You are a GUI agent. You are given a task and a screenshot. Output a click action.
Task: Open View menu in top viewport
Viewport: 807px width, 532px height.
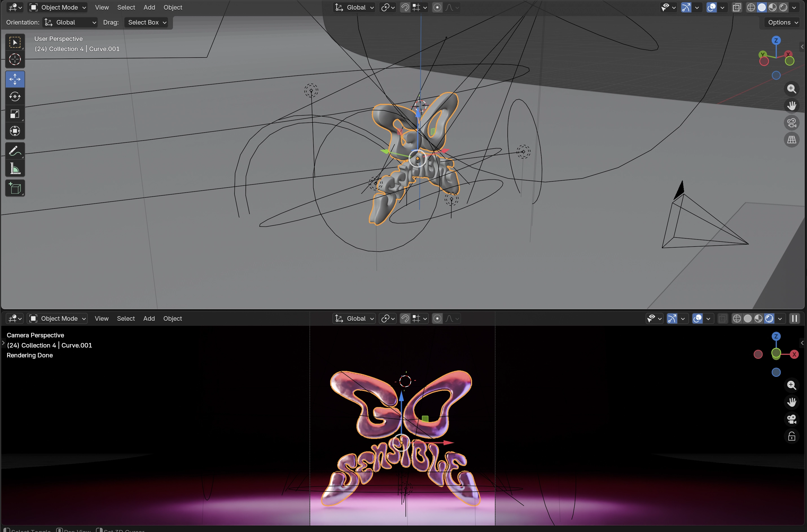[x=102, y=7]
